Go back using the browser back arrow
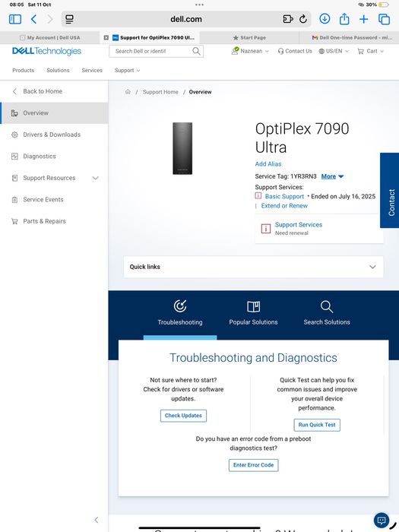The height and width of the screenshot is (532, 399). pyautogui.click(x=33, y=19)
